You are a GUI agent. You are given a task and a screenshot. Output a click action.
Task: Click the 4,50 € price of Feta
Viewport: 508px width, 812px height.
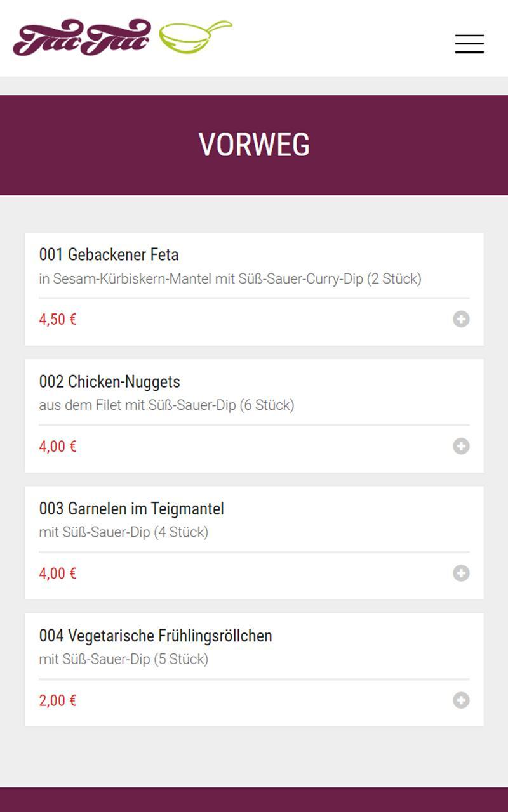click(x=58, y=319)
